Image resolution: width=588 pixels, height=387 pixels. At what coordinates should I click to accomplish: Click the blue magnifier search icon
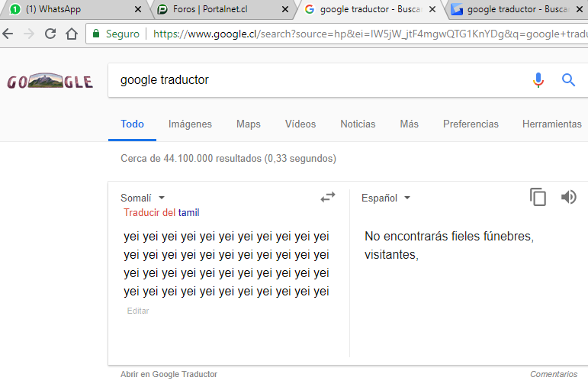point(568,80)
